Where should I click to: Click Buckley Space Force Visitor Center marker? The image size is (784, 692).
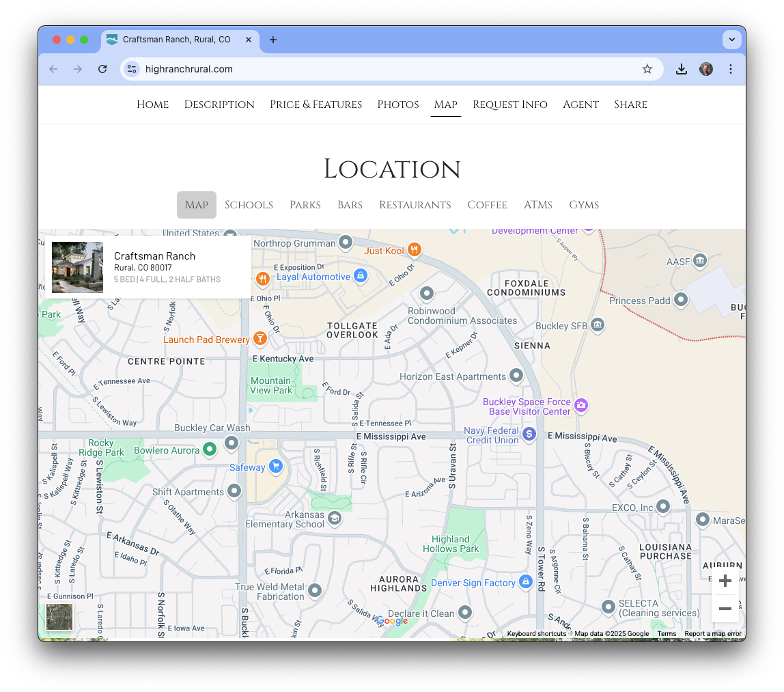[581, 405]
